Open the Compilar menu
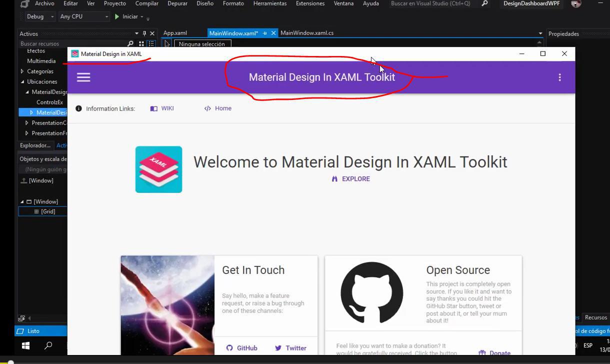This screenshot has height=364, width=610. pos(147,3)
